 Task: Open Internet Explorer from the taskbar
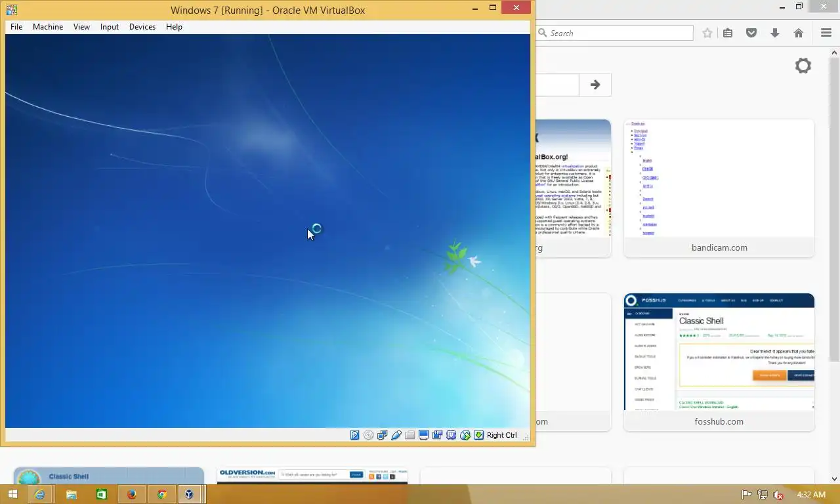41,494
